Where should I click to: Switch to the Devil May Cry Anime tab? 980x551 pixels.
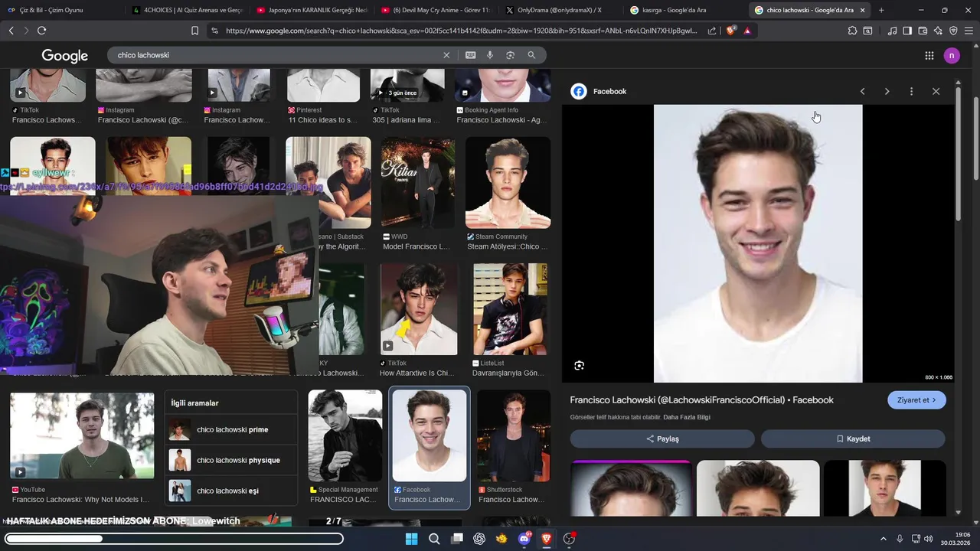[436, 10]
